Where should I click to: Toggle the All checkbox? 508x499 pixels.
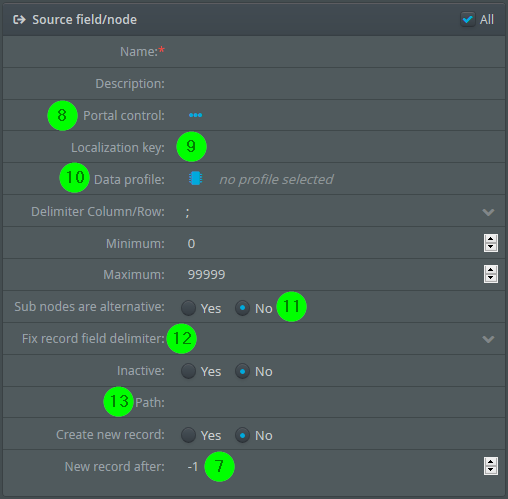468,19
